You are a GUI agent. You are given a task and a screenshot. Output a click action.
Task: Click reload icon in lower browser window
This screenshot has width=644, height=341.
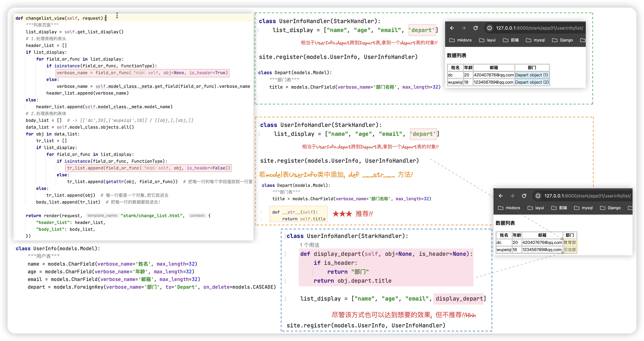click(x=524, y=196)
